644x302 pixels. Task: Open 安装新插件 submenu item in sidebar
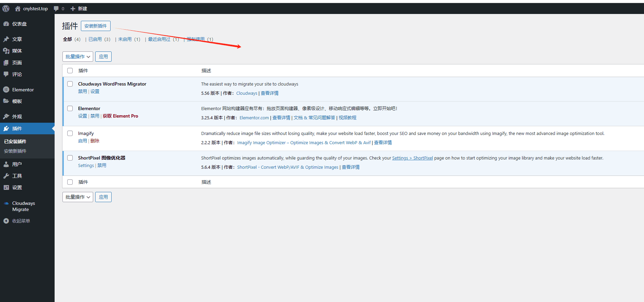coord(15,151)
